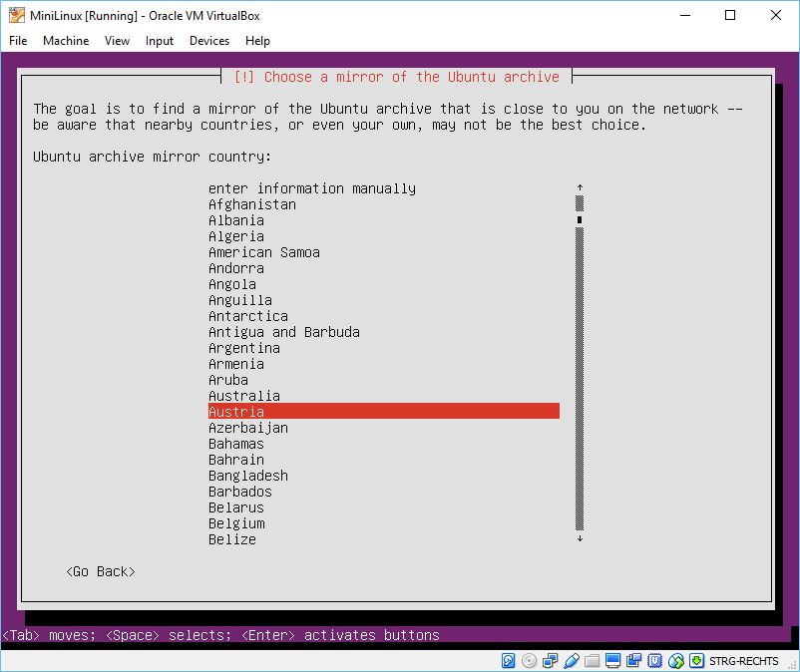The image size is (800, 672).
Task: Click the display monitor status icon
Action: [613, 661]
